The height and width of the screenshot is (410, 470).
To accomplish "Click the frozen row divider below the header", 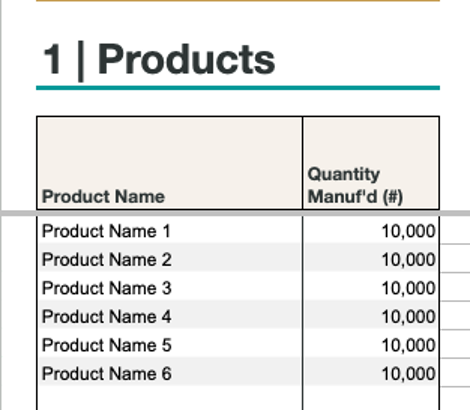I will pos(235,213).
